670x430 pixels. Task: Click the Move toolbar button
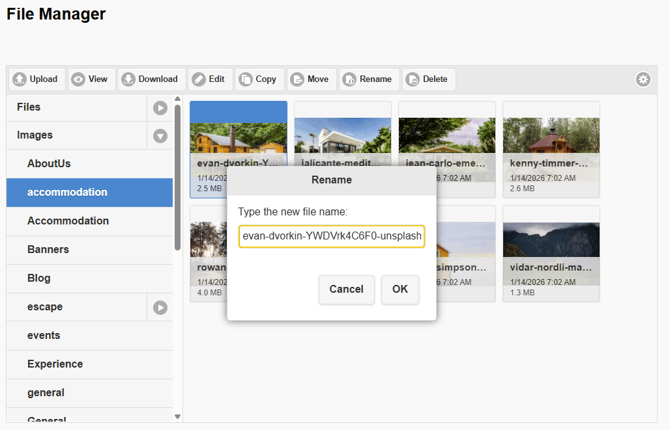pos(311,79)
